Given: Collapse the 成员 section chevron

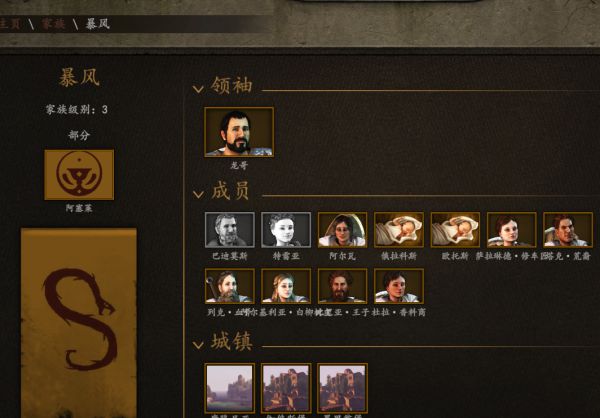Looking at the screenshot, I should (x=198, y=194).
